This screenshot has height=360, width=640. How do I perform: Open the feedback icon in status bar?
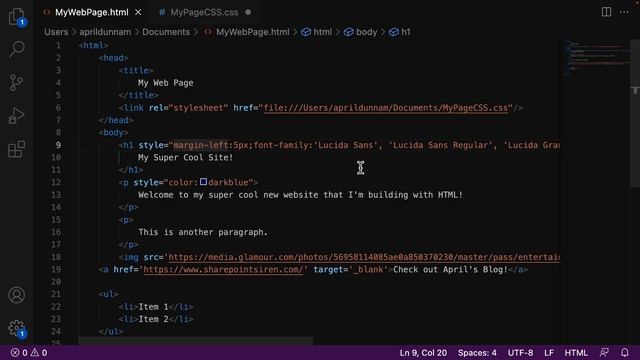[x=604, y=352]
